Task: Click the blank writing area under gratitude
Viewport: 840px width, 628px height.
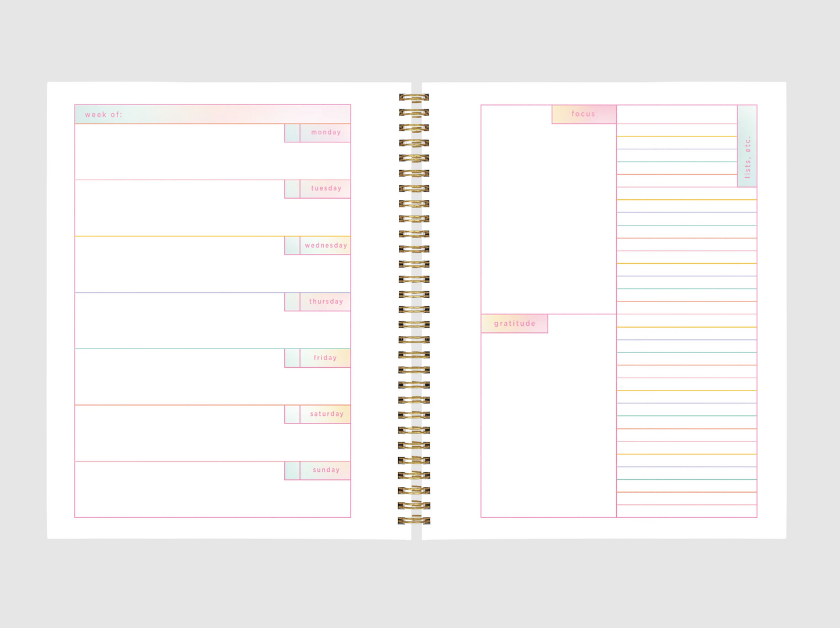Action: coord(548,424)
